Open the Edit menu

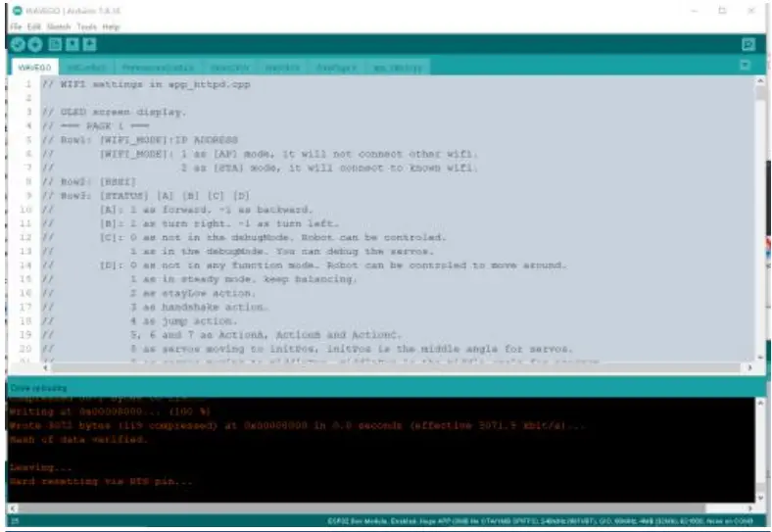[34, 26]
